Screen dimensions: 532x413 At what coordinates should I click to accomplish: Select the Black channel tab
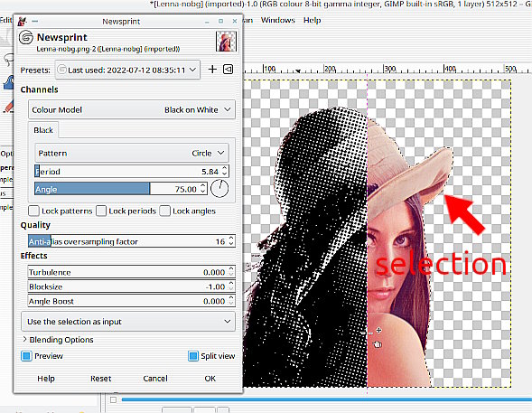(x=43, y=130)
